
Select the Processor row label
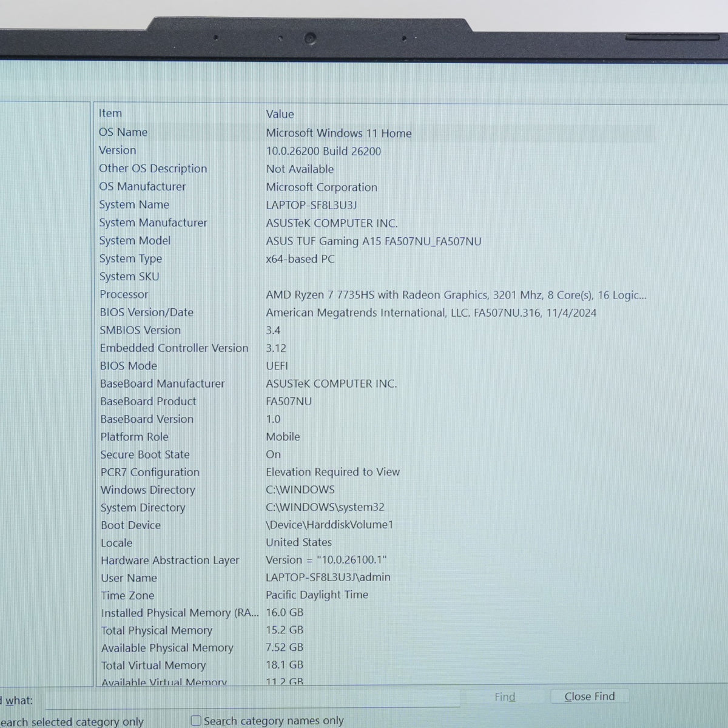124,294
